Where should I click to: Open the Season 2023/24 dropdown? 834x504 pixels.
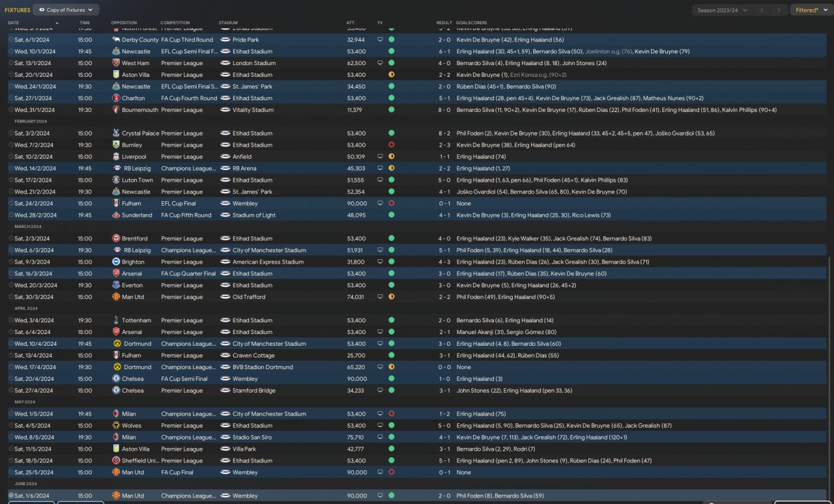722,10
